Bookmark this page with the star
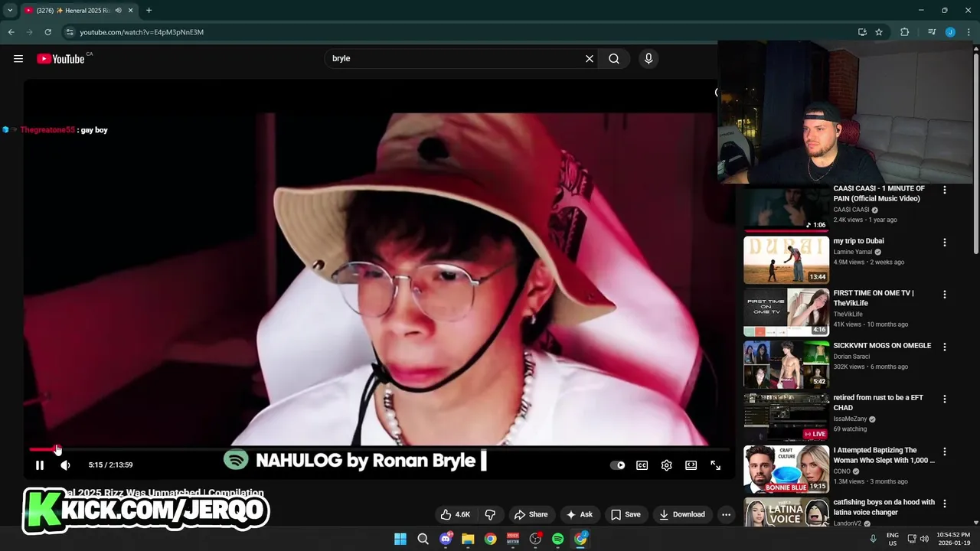The width and height of the screenshot is (980, 551). [879, 32]
